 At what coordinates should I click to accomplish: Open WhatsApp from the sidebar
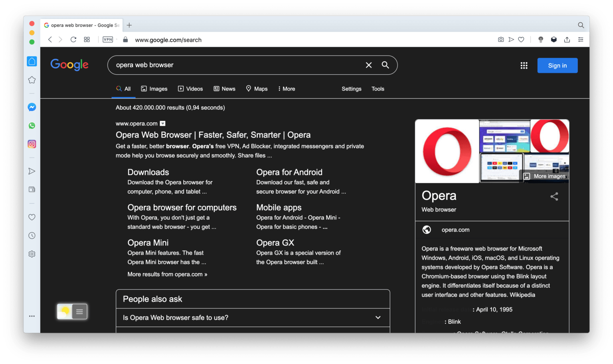[32, 126]
